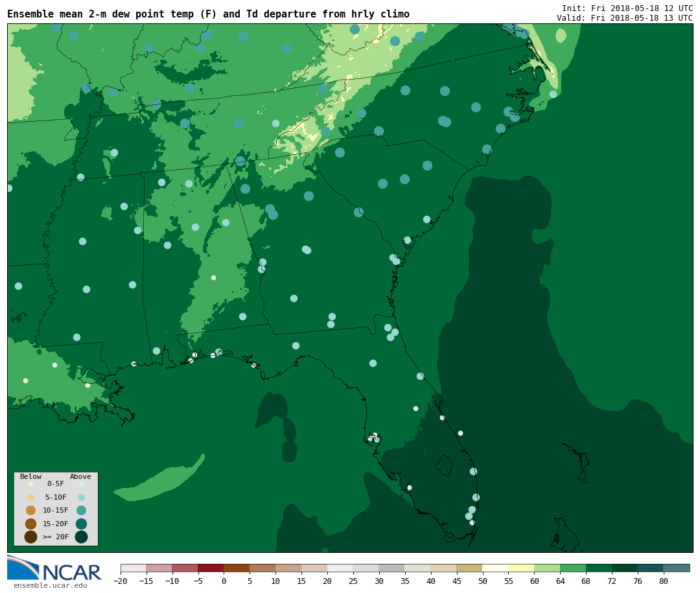This screenshot has height=593, width=700.
Task: Select the '5-10F' legend label
Action: pyautogui.click(x=56, y=497)
